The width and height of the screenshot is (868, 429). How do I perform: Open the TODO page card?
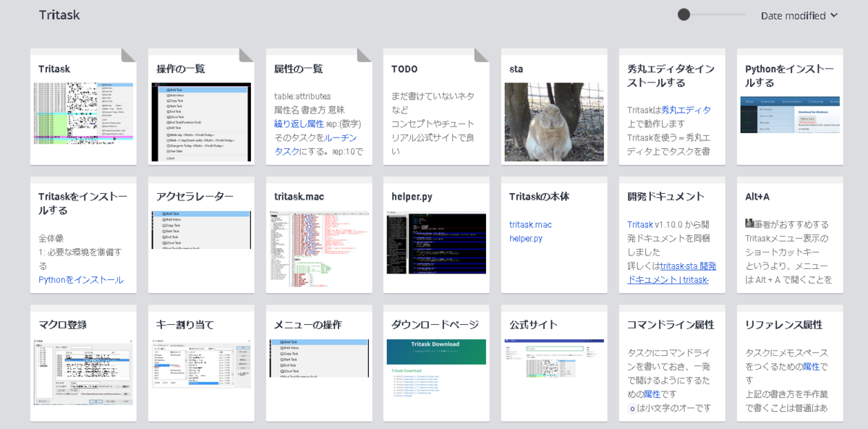tap(436, 107)
